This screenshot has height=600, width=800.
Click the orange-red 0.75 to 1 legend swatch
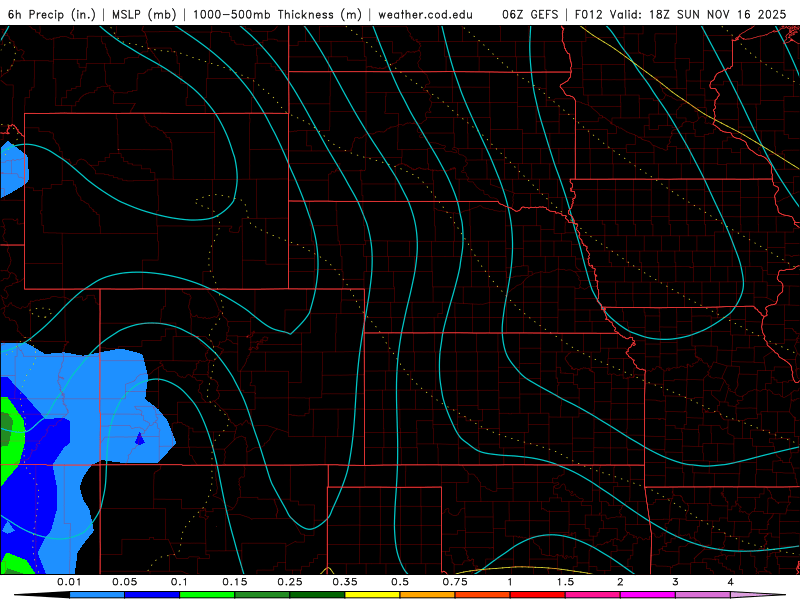[483, 595]
